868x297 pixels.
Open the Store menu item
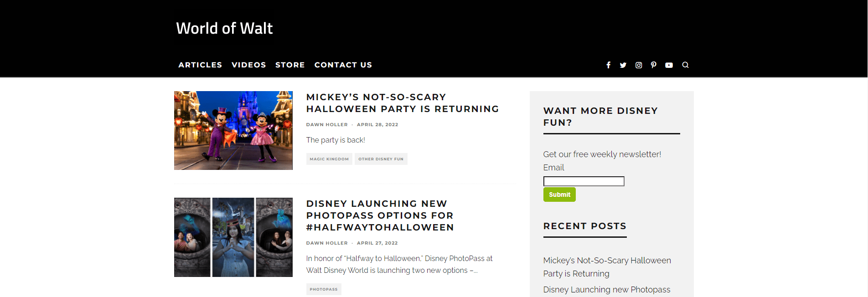(290, 65)
